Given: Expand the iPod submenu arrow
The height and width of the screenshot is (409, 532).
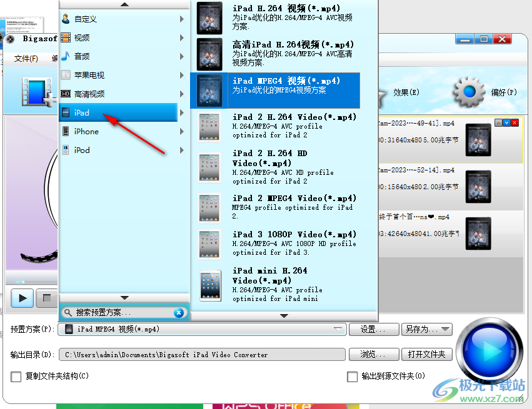Looking at the screenshot, I should coord(182,150).
